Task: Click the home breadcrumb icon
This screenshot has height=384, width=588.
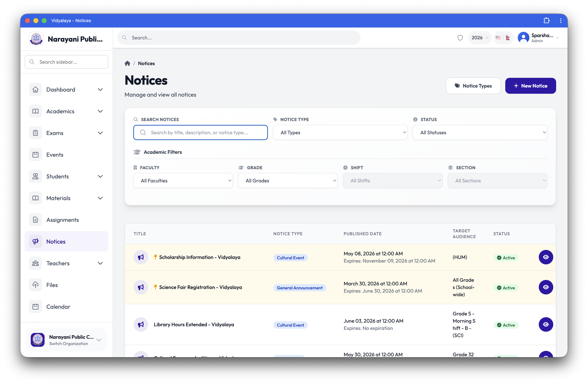Action: [x=127, y=64]
